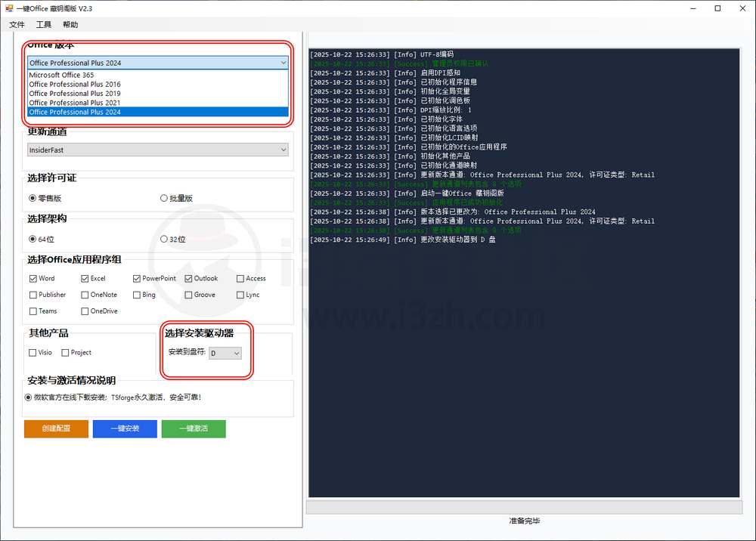Open the 帮助 menu
The width and height of the screenshot is (756, 541).
(x=70, y=25)
